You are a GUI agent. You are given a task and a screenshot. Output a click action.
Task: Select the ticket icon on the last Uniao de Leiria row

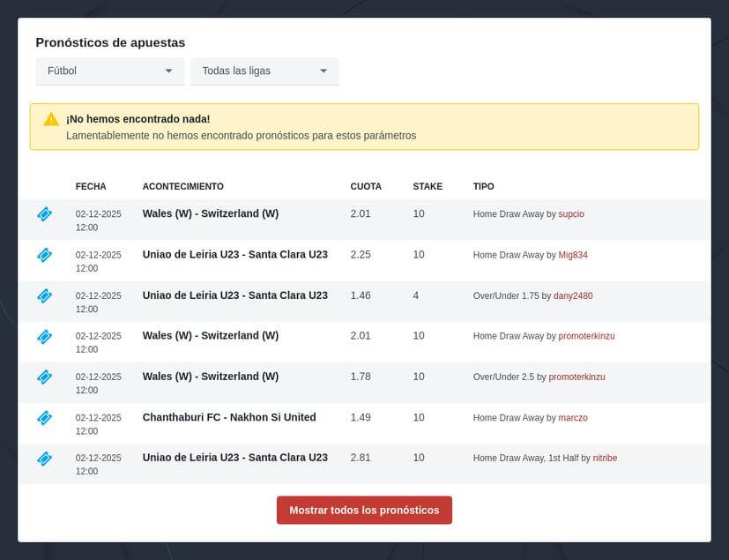[x=44, y=458]
